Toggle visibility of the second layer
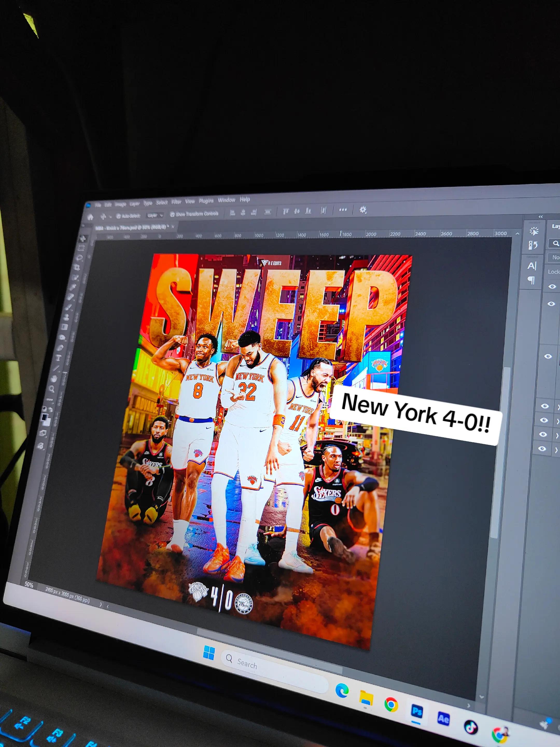 click(x=551, y=304)
